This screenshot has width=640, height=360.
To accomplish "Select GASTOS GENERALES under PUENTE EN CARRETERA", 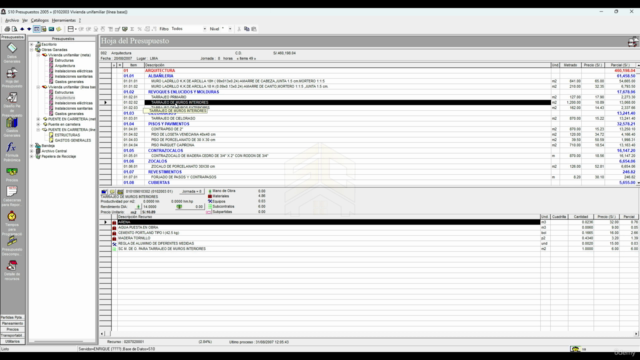I will (x=73, y=140).
